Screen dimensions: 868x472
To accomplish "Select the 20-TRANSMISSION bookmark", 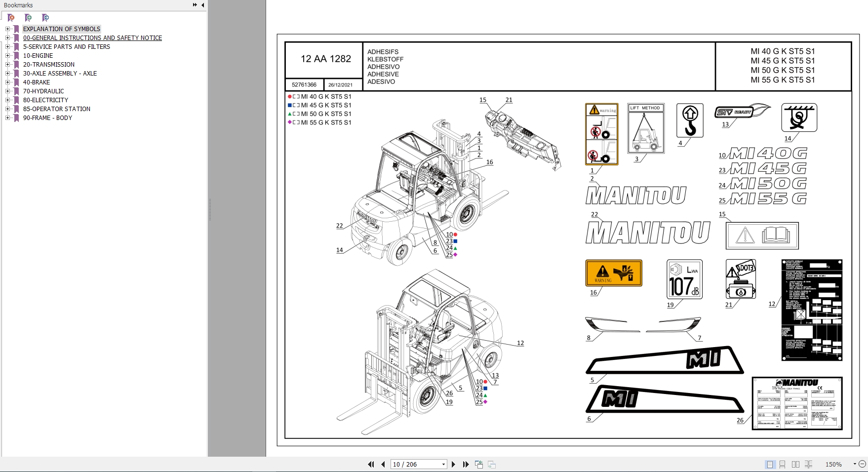I will [x=49, y=65].
